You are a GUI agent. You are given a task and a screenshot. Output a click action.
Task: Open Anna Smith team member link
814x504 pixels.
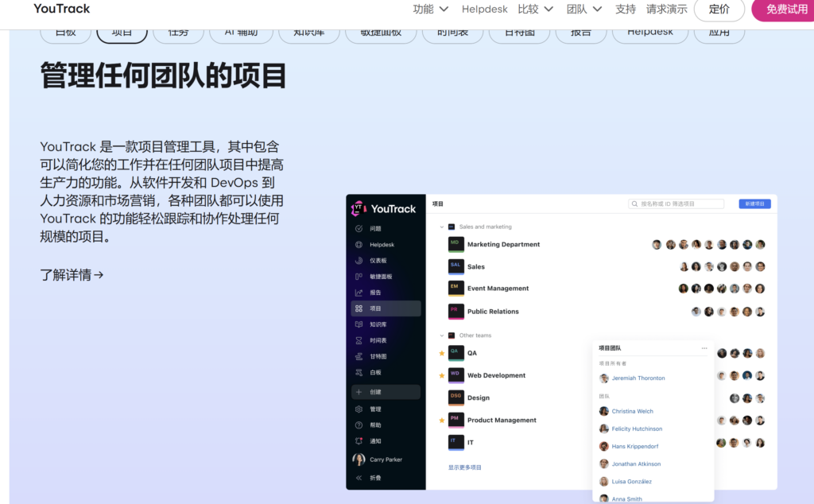[626, 499]
